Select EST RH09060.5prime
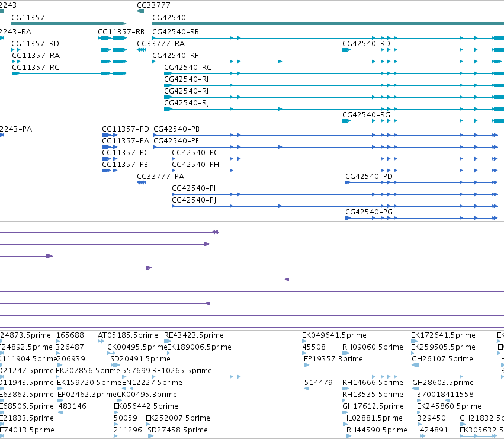504x439 pixels. pyautogui.click(x=373, y=347)
